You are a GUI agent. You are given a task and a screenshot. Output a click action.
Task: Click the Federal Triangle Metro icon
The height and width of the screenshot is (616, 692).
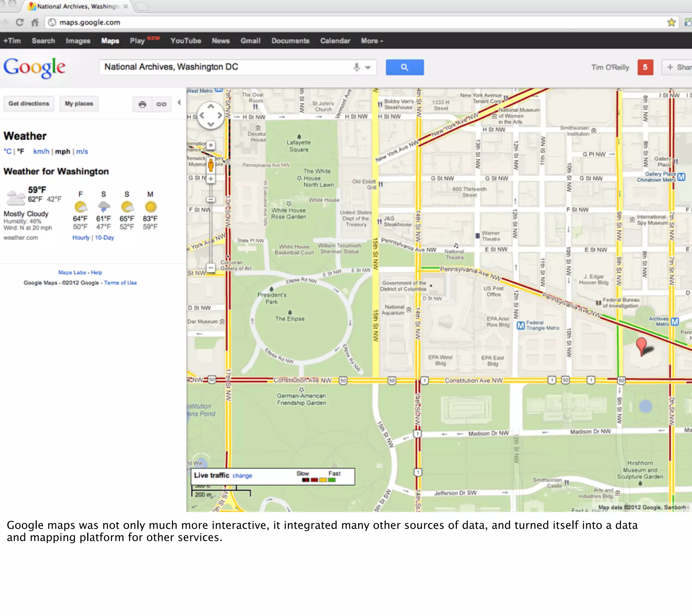pyautogui.click(x=520, y=325)
